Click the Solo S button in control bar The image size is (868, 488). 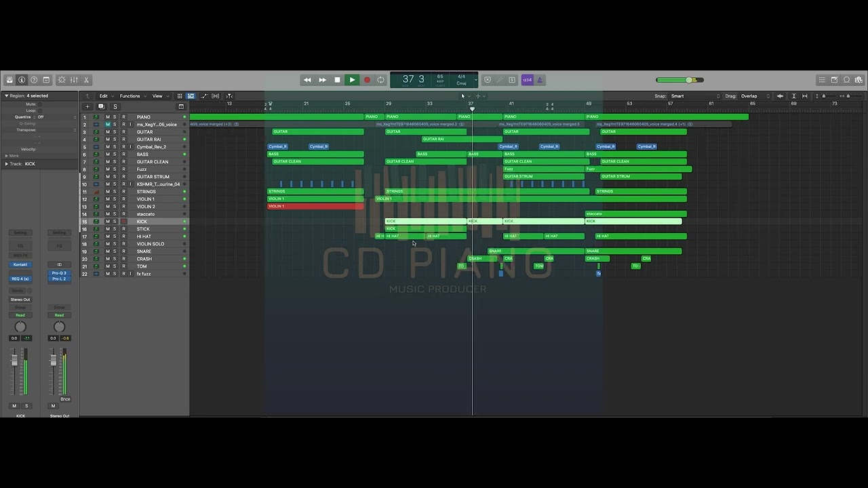pos(512,80)
